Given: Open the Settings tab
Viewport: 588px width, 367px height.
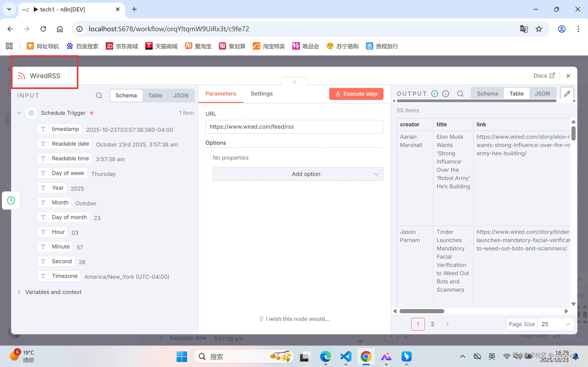Looking at the screenshot, I should click(262, 94).
